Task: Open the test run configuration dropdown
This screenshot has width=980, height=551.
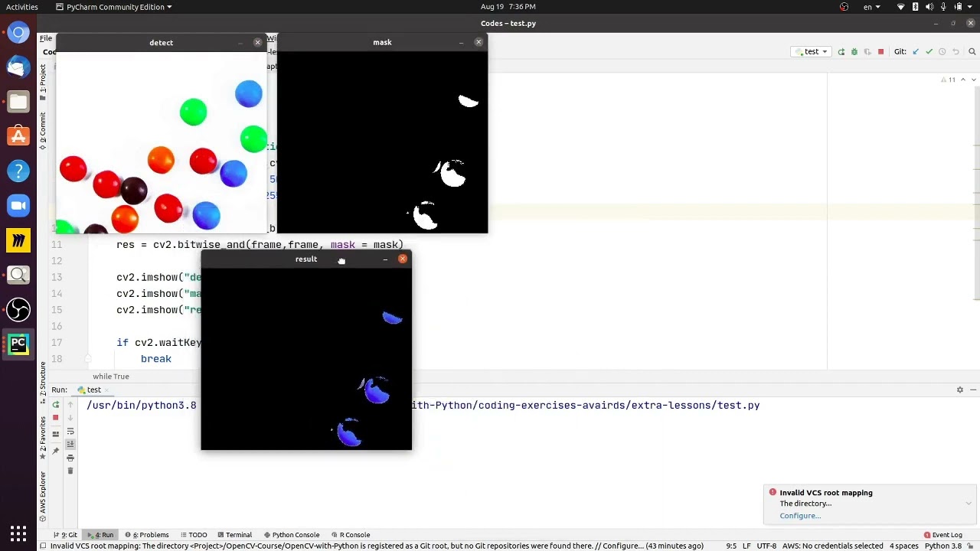Action: tap(812, 52)
